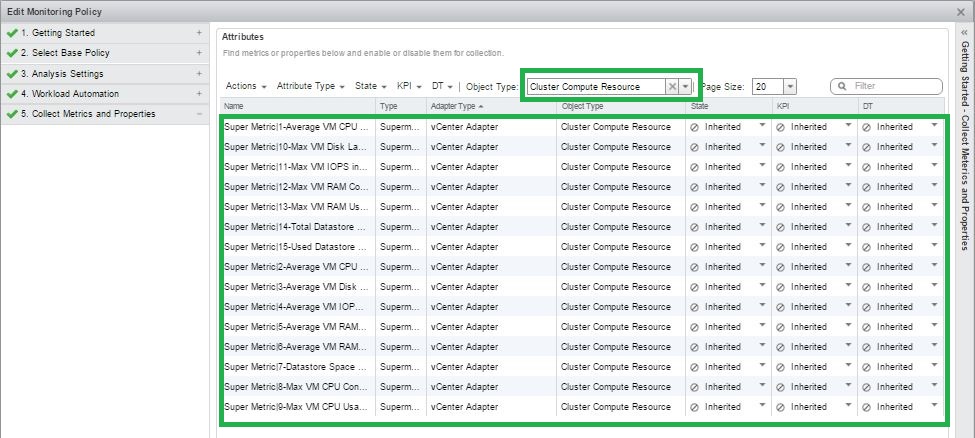Click the Getting Started step green checkmark
Viewport: 975px width, 438px height.
click(x=11, y=33)
